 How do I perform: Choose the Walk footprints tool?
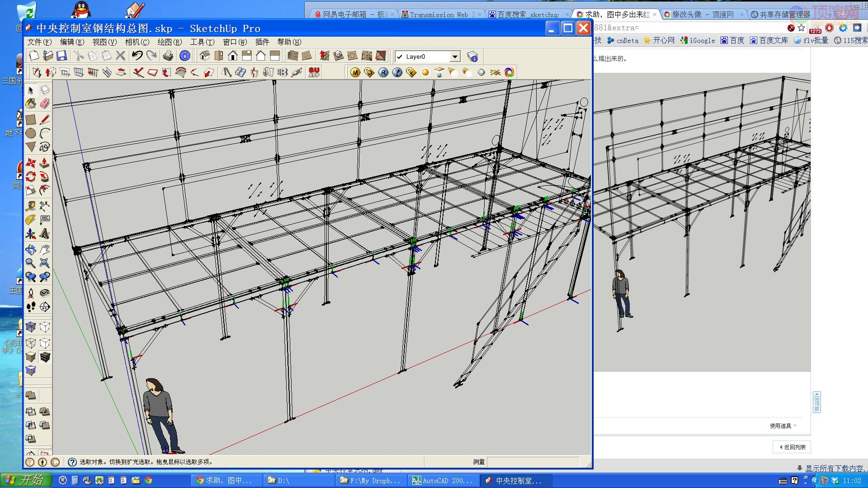tap(31, 307)
